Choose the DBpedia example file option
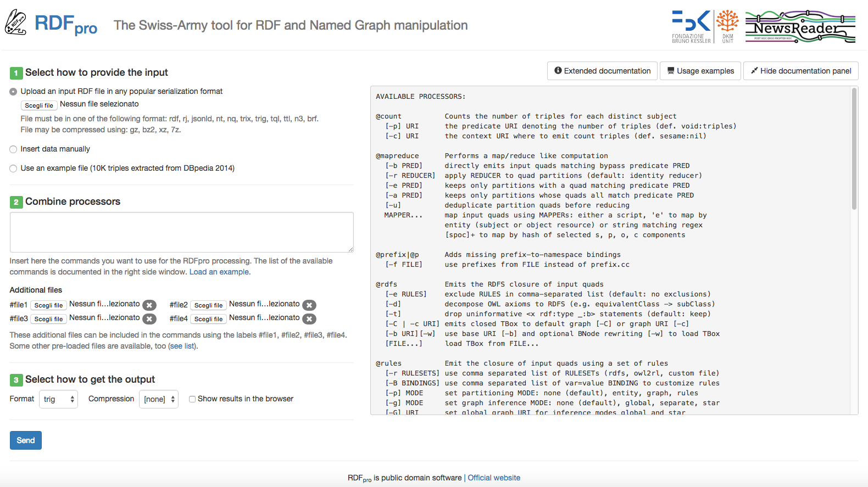This screenshot has width=868, height=487. (x=13, y=169)
